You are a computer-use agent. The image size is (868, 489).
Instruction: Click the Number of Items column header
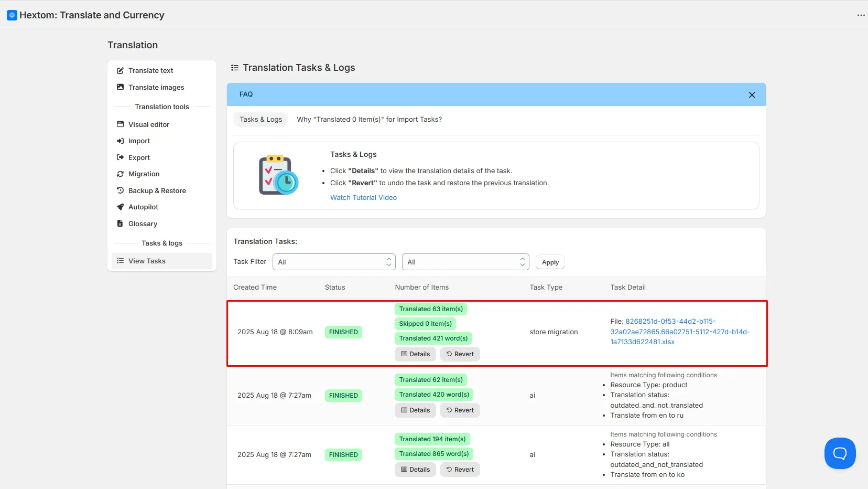(x=421, y=288)
